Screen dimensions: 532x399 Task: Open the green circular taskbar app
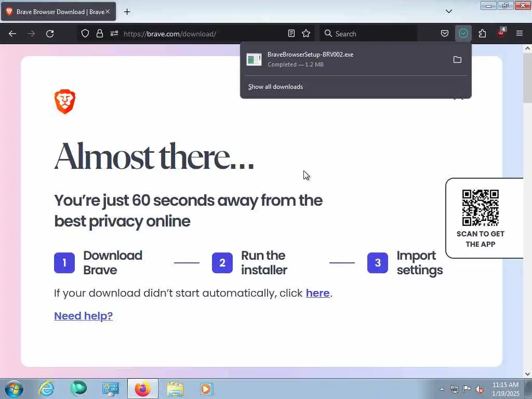coord(78,389)
